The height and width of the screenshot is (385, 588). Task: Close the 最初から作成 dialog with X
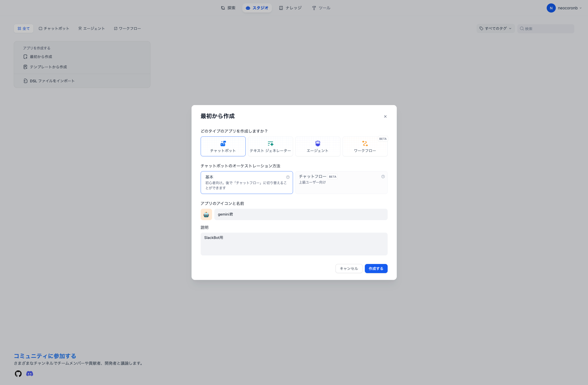[385, 116]
